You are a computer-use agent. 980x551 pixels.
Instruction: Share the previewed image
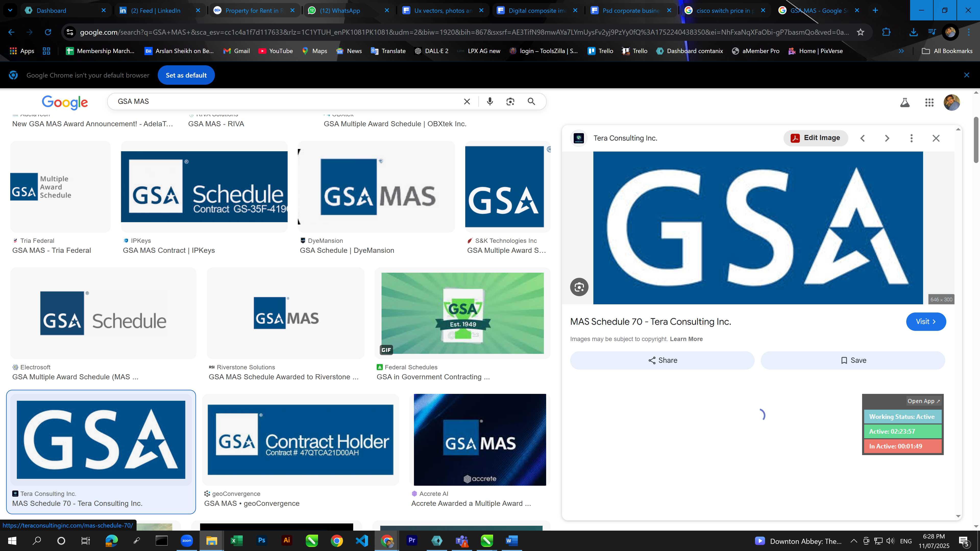(x=662, y=360)
